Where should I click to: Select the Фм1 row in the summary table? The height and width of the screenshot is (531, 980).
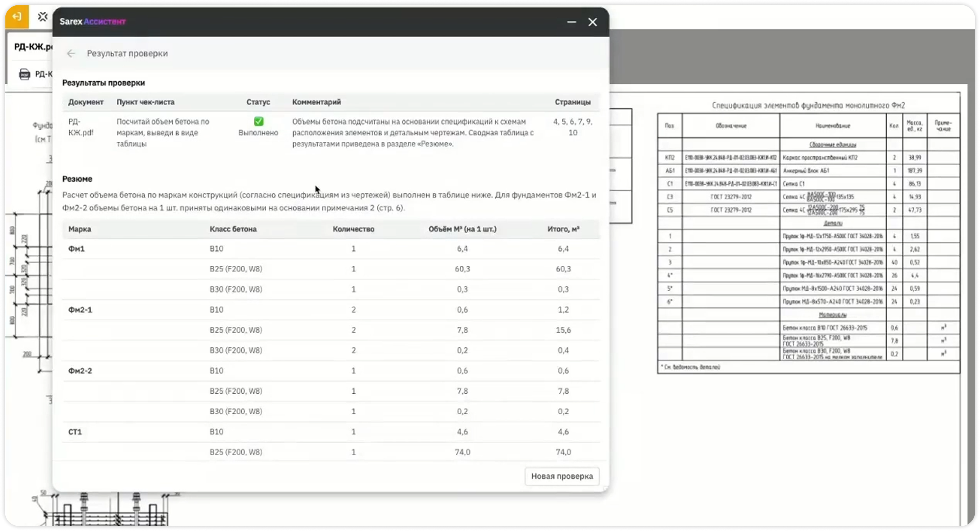(331, 249)
